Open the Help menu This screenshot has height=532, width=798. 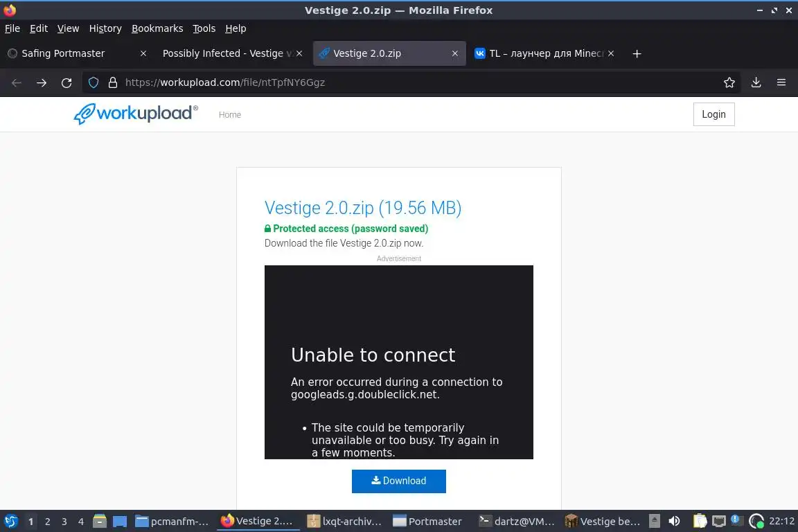tap(236, 28)
